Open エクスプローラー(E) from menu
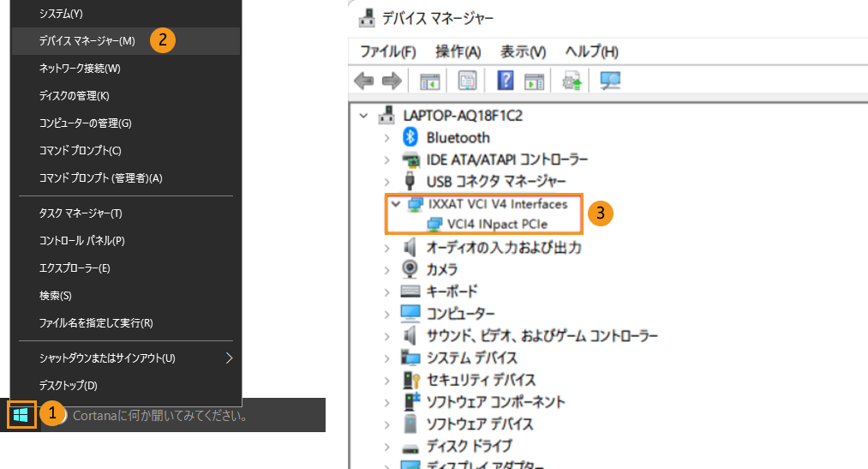The height and width of the screenshot is (469, 868). coord(126,268)
